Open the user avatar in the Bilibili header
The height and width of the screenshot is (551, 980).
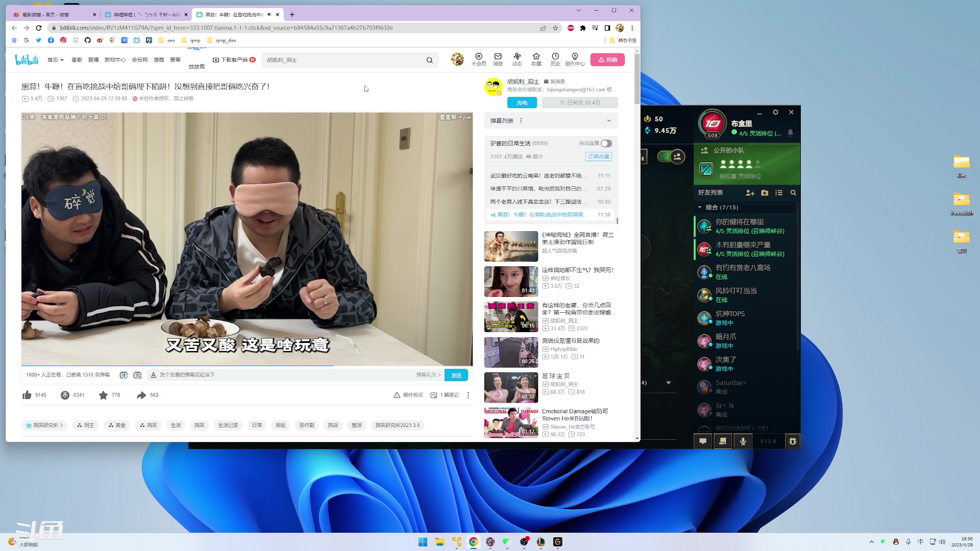point(457,59)
